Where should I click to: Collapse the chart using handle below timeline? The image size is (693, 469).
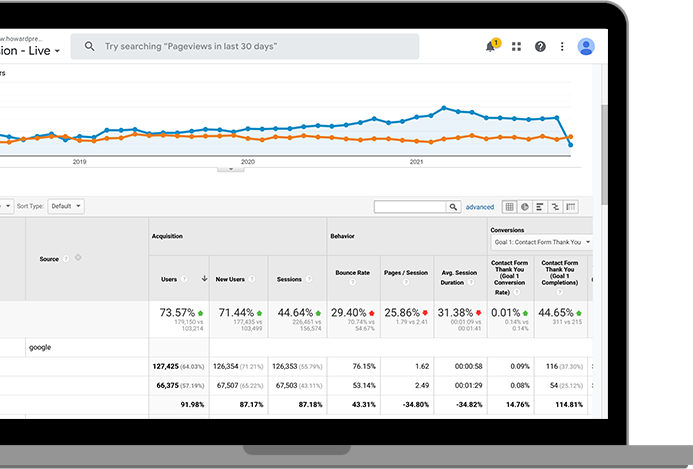click(230, 169)
